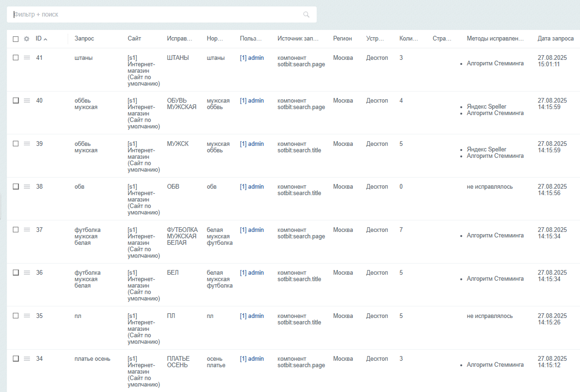Viewport: 580px width, 392px height.
Task: Toggle the select-all checkbox in header
Action: (x=16, y=39)
